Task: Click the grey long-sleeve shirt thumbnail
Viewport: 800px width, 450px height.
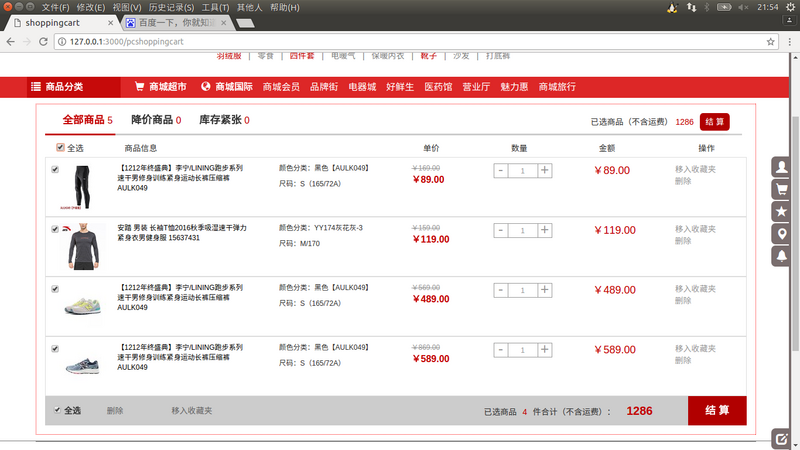Action: tap(83, 246)
